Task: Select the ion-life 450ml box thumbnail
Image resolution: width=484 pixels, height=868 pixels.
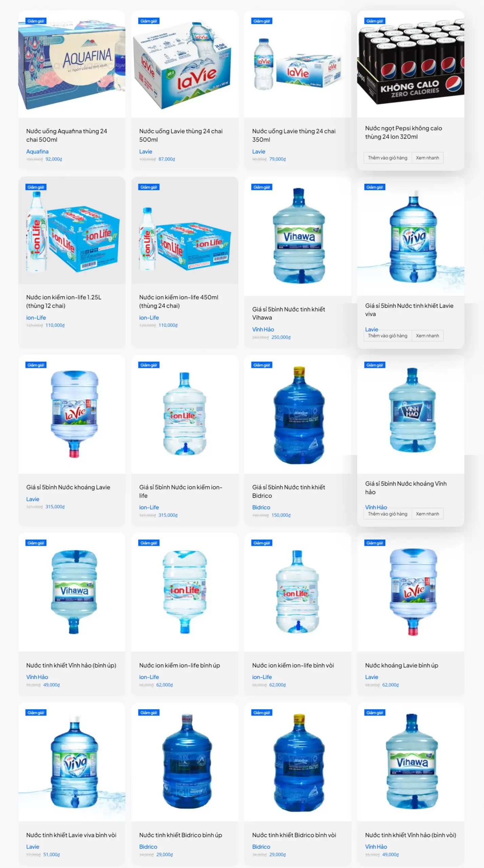Action: pos(185,230)
